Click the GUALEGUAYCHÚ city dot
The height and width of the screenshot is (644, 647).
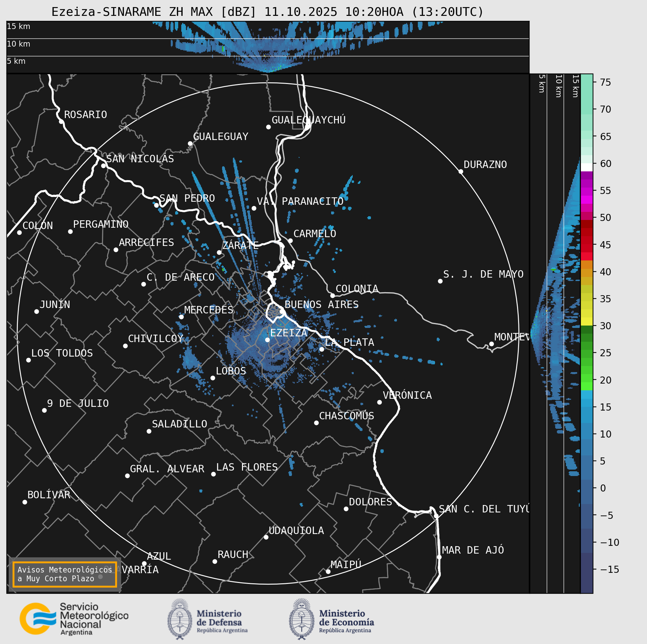[268, 127]
